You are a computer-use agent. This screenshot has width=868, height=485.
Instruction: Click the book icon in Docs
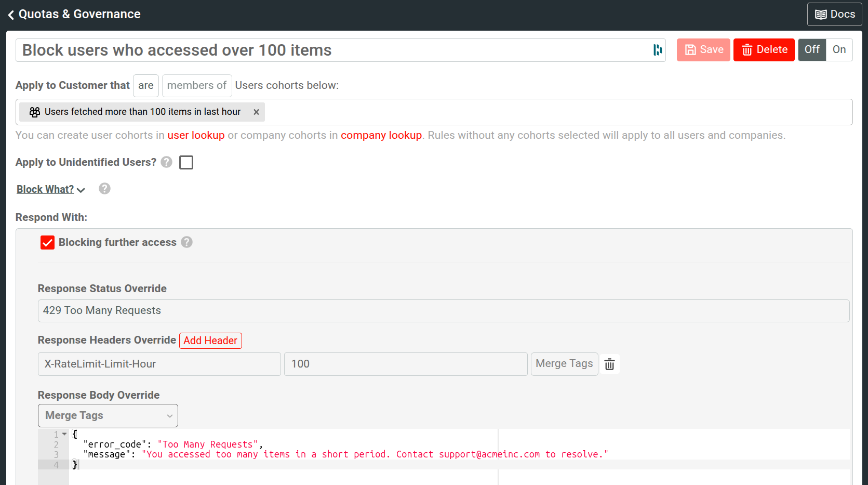coord(821,15)
